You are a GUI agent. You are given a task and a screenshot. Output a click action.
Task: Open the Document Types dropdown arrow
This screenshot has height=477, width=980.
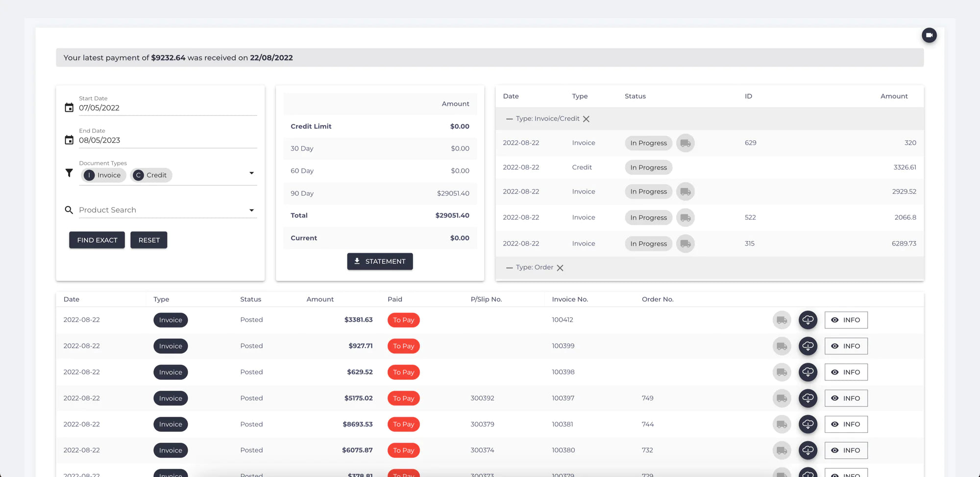(x=251, y=173)
